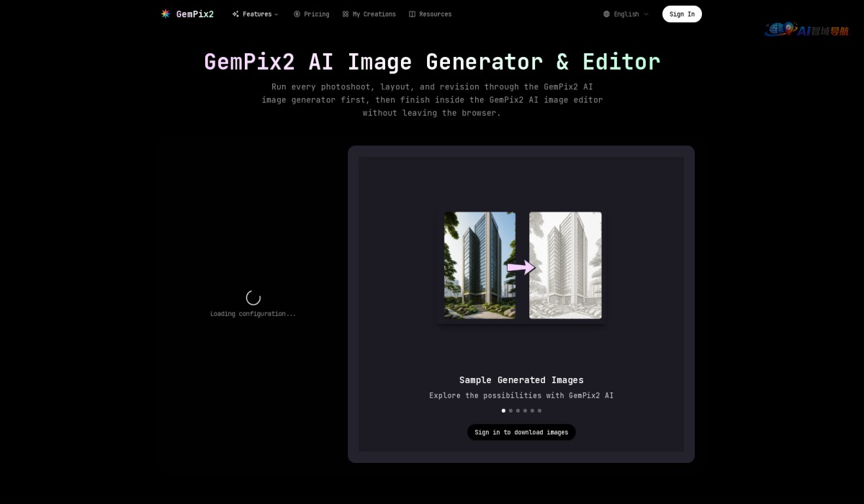Viewport: 864px width, 504px height.
Task: Click the globe language icon
Action: pyautogui.click(x=606, y=14)
